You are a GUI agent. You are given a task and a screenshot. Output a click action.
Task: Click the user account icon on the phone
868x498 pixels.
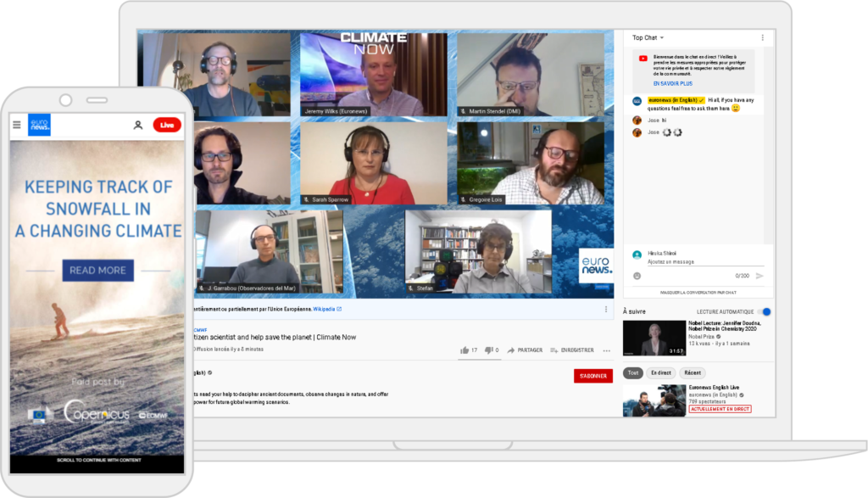[x=138, y=125]
